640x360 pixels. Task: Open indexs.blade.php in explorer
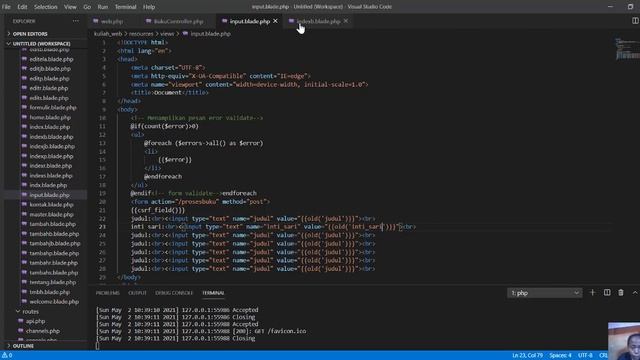(51, 176)
